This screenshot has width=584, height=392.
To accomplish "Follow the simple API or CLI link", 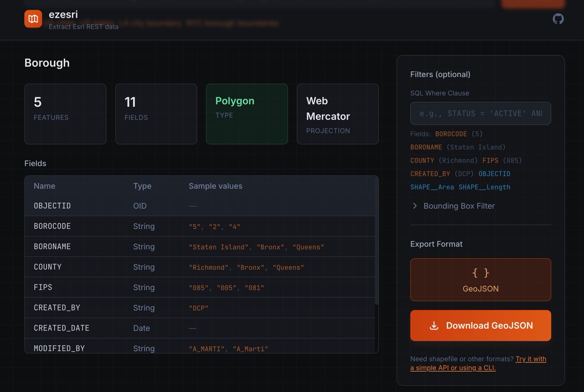I will point(478,363).
